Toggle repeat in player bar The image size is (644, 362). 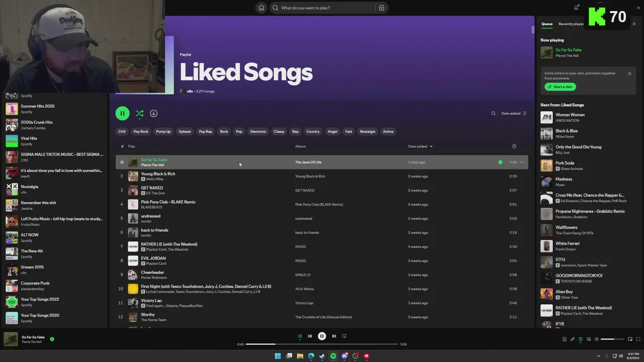[344, 336]
